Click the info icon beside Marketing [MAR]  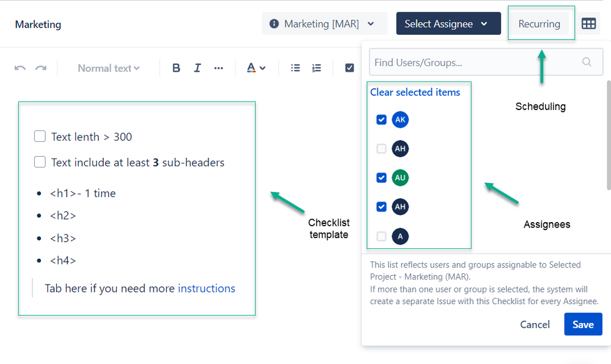[x=274, y=24]
